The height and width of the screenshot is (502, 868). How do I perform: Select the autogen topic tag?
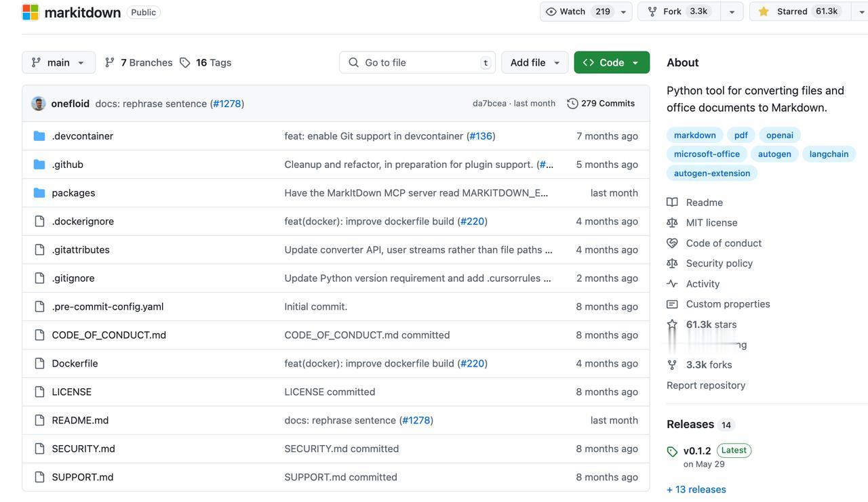(x=774, y=154)
